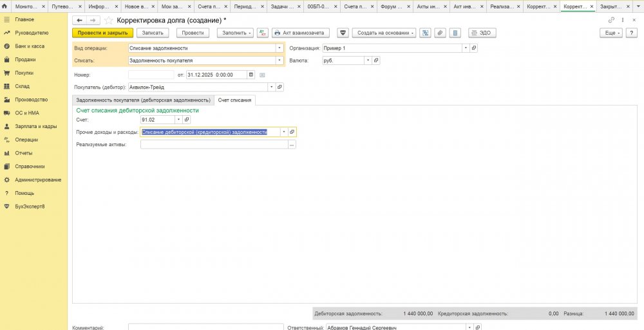Open the Списать dropdown list
Viewport: 644px width, 330px height.
[279, 60]
